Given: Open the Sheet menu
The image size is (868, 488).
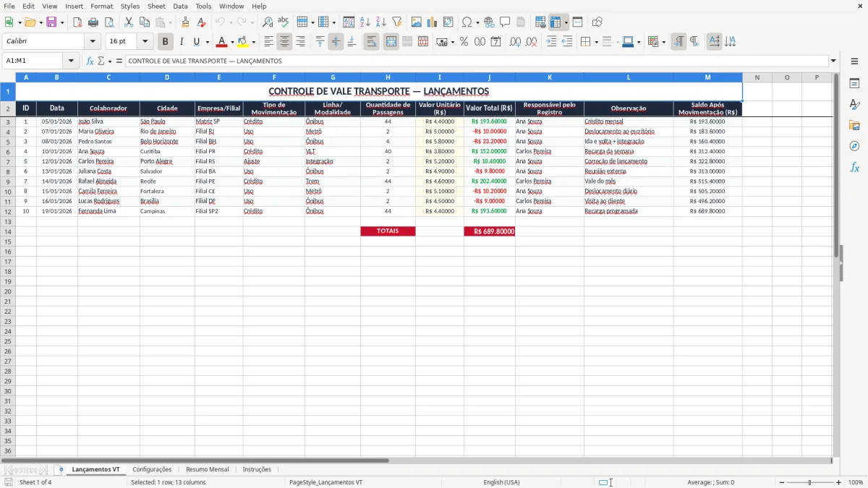Looking at the screenshot, I should click(x=157, y=6).
